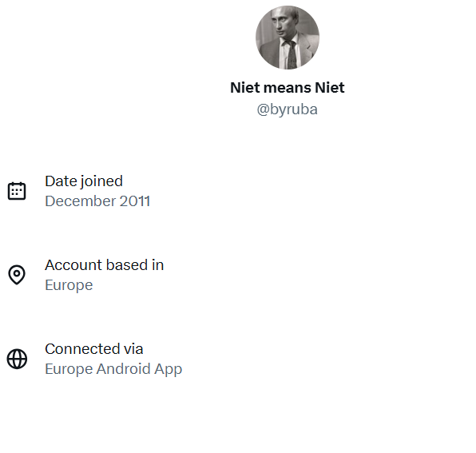
Task: Select the December 2011 join date value
Action: pyautogui.click(x=97, y=201)
